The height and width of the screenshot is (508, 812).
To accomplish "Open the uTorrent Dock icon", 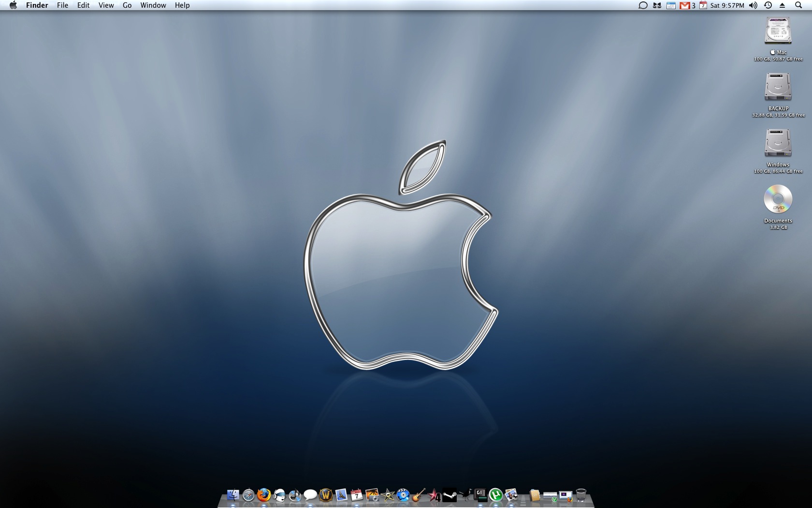I will click(x=495, y=495).
